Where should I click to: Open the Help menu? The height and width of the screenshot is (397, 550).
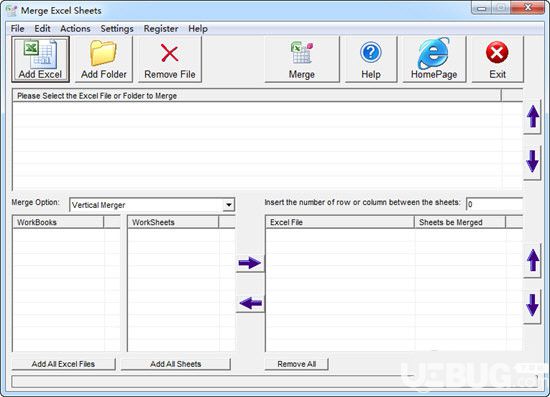pyautogui.click(x=198, y=28)
